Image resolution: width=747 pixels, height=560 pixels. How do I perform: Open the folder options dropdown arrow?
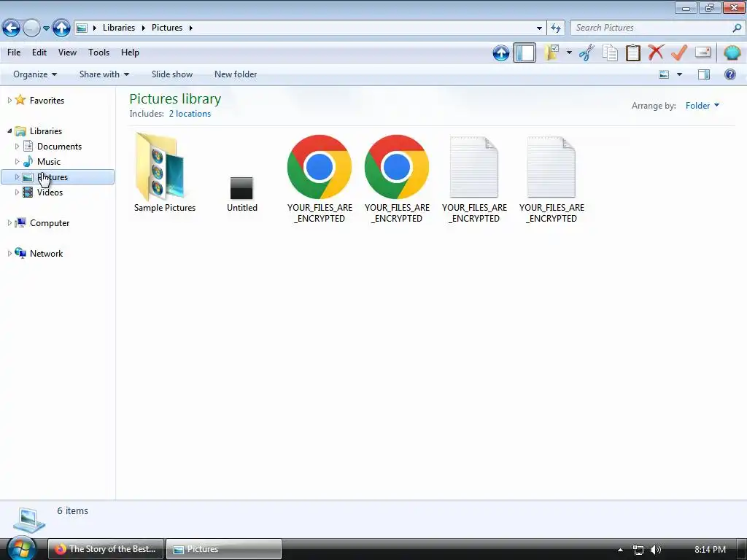[569, 52]
